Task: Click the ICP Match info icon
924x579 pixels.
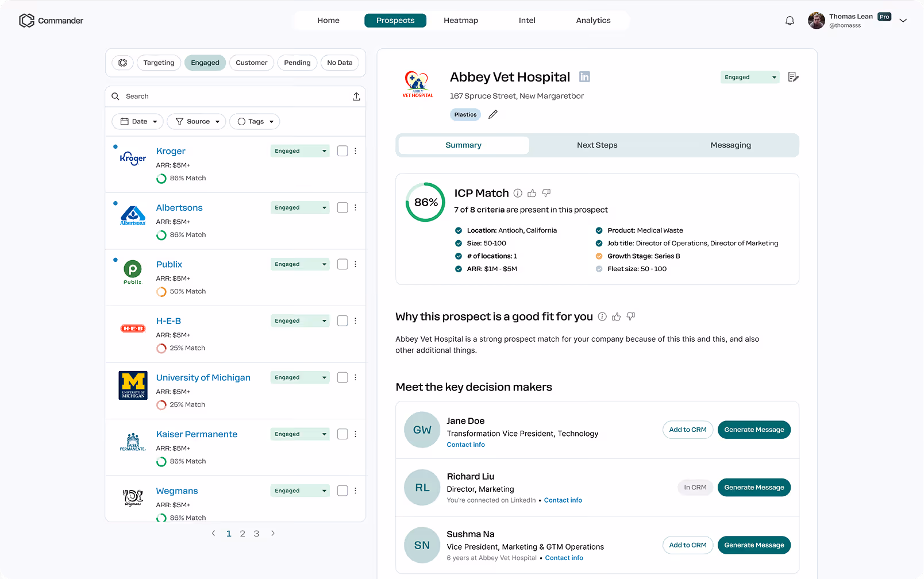Action: click(518, 193)
